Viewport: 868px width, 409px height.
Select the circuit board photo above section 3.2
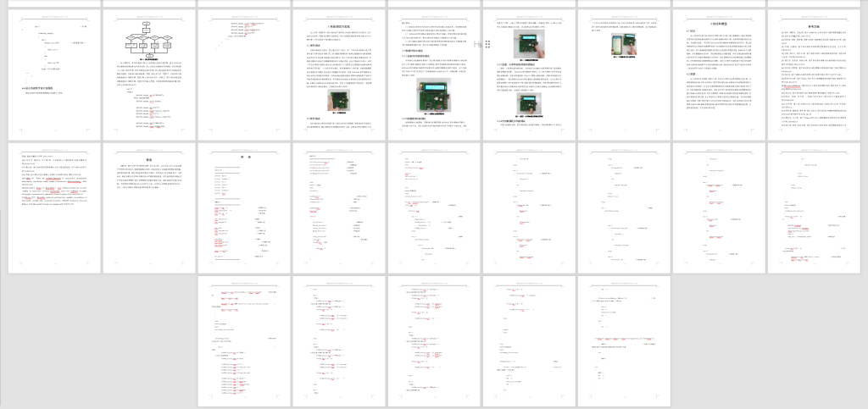coord(337,100)
